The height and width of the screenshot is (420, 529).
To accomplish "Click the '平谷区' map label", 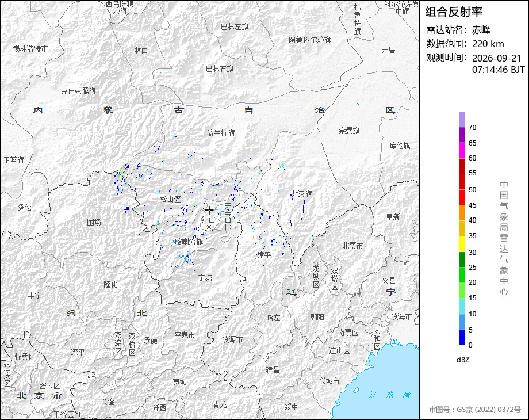I will [x=63, y=414].
